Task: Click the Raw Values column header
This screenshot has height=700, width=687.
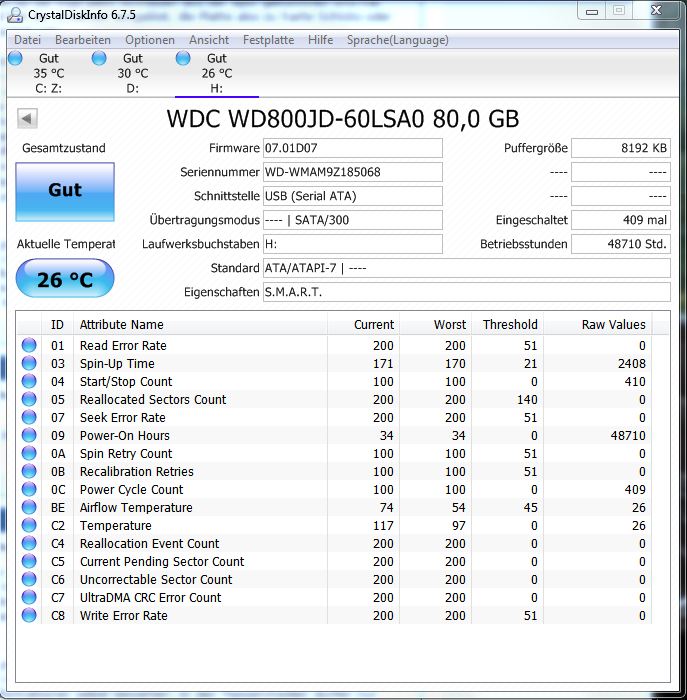Action: pyautogui.click(x=598, y=325)
